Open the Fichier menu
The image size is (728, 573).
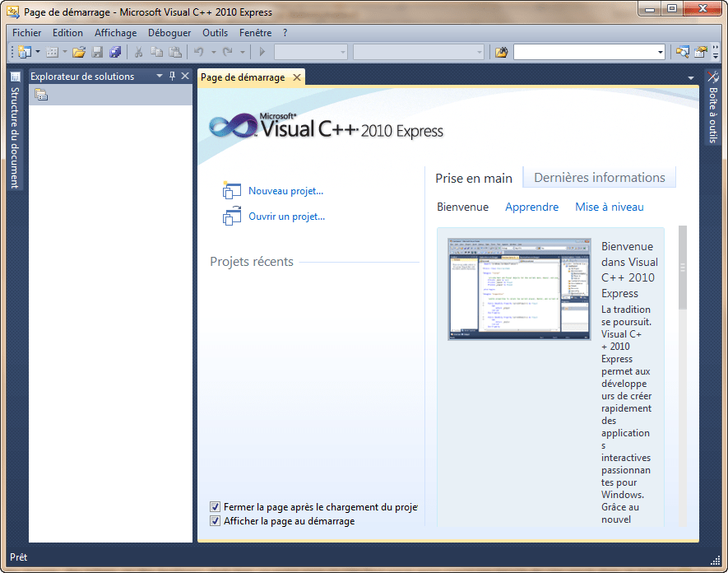tap(26, 33)
